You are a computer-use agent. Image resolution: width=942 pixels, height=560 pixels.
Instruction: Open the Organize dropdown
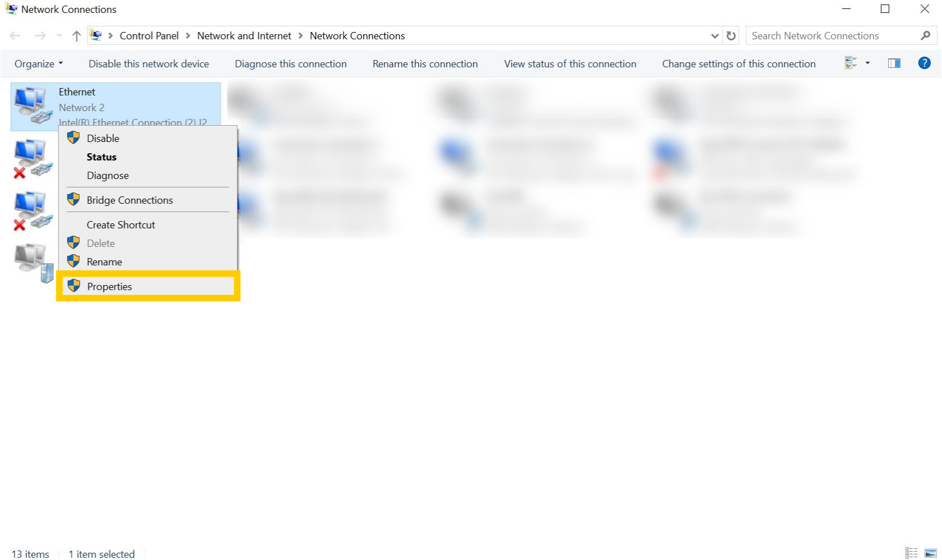click(38, 64)
